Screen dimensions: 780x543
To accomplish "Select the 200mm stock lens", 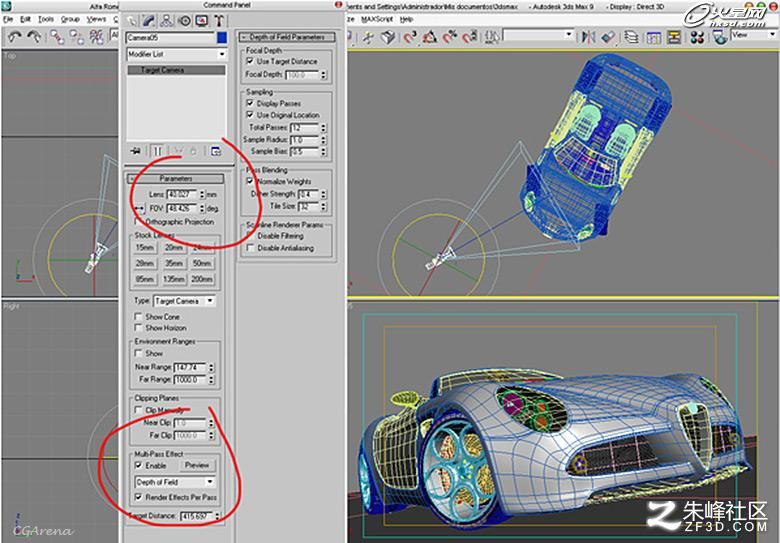I will pyautogui.click(x=202, y=279).
